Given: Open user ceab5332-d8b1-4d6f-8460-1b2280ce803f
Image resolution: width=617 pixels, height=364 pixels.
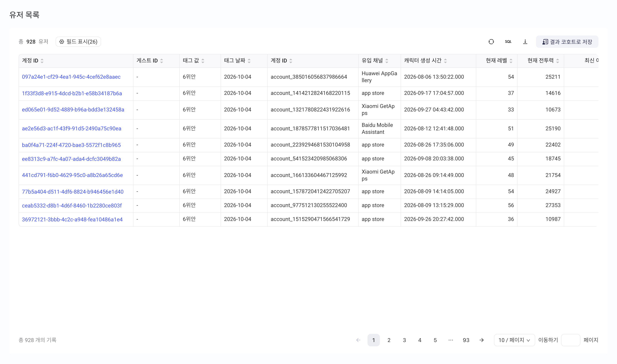Looking at the screenshot, I should click(x=72, y=206).
